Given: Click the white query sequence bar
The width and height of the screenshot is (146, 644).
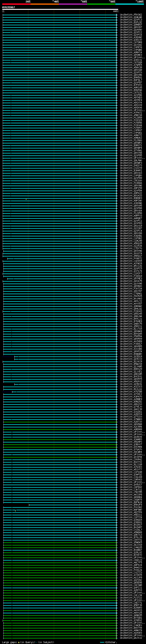Looking at the screenshot, I should 60,9.
